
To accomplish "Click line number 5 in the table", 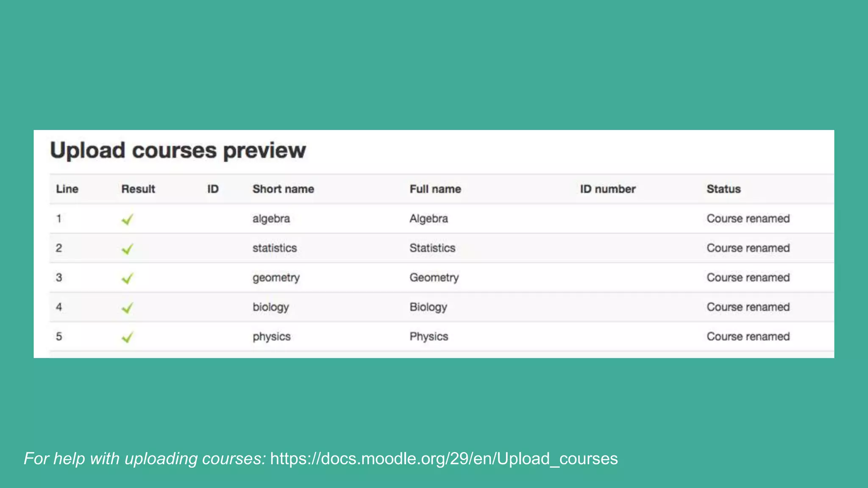I will point(59,336).
